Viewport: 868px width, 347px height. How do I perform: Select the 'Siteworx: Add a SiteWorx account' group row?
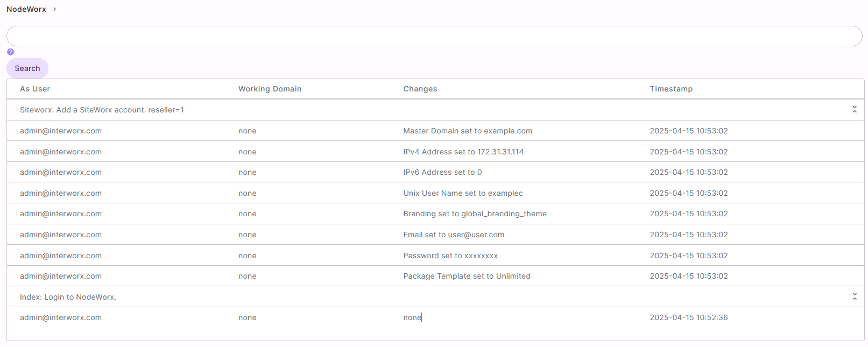[102, 110]
